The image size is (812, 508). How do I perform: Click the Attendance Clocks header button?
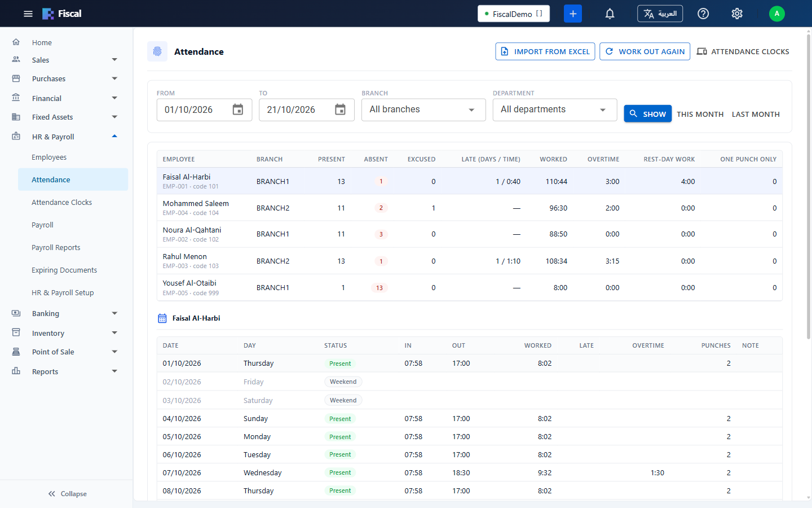click(x=743, y=51)
